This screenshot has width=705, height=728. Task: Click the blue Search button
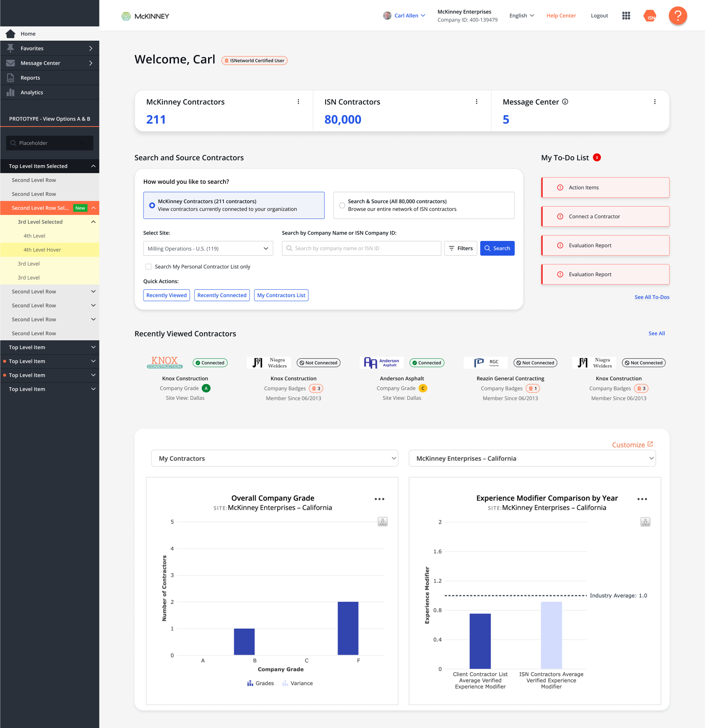pos(497,249)
